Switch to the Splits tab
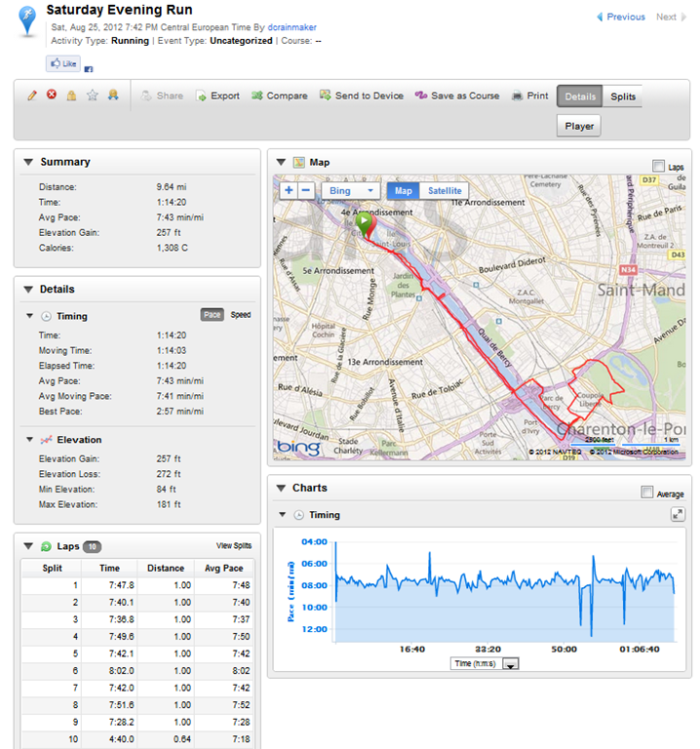Screen dimensions: 700x749 pyautogui.click(x=623, y=97)
